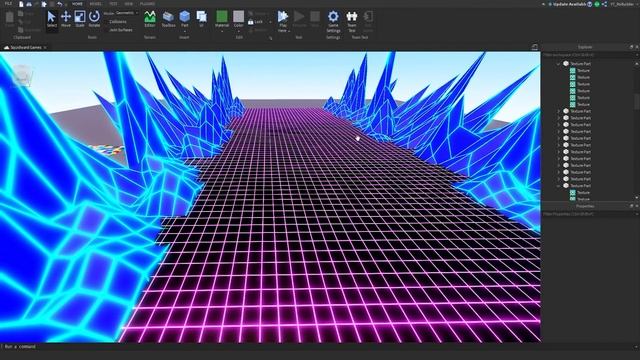Click the viewport maximize icon above scene
The height and width of the screenshot is (360, 640).
click(x=535, y=47)
